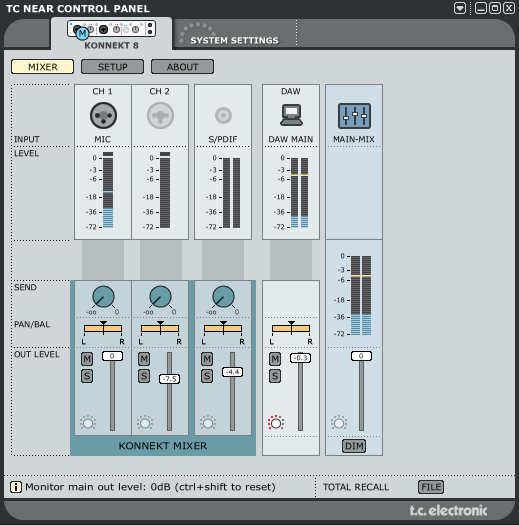Click the CH 2 out level fader at -7.5
Screen dimensions: 519x525
169,379
